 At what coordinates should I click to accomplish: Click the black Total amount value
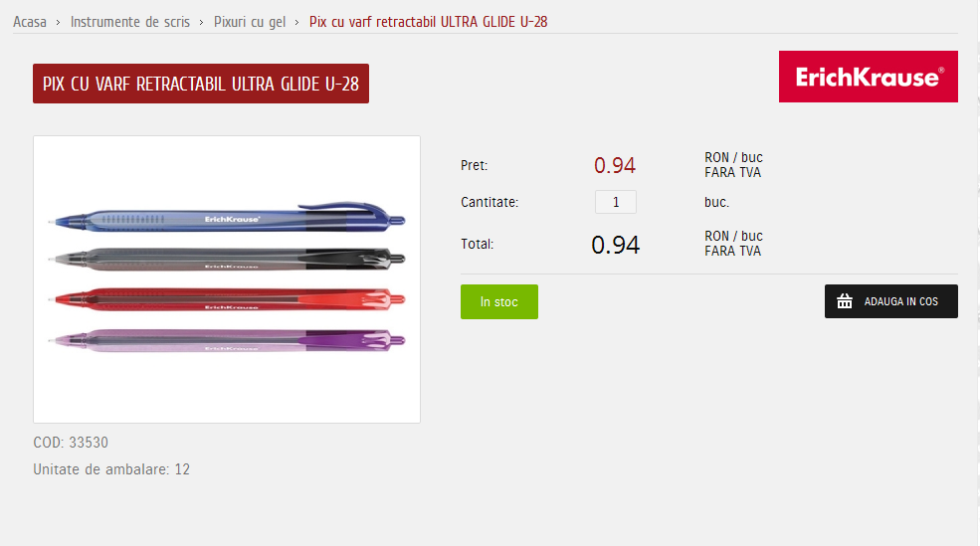pyautogui.click(x=615, y=245)
